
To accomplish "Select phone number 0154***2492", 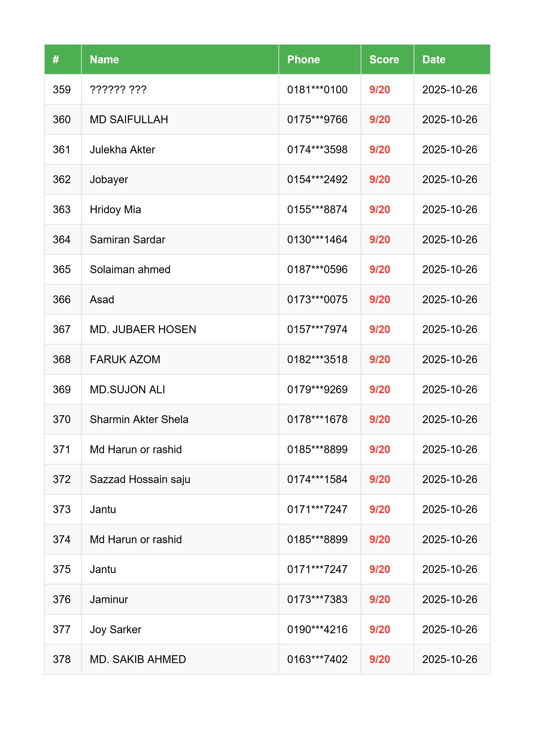I will pos(317,179).
